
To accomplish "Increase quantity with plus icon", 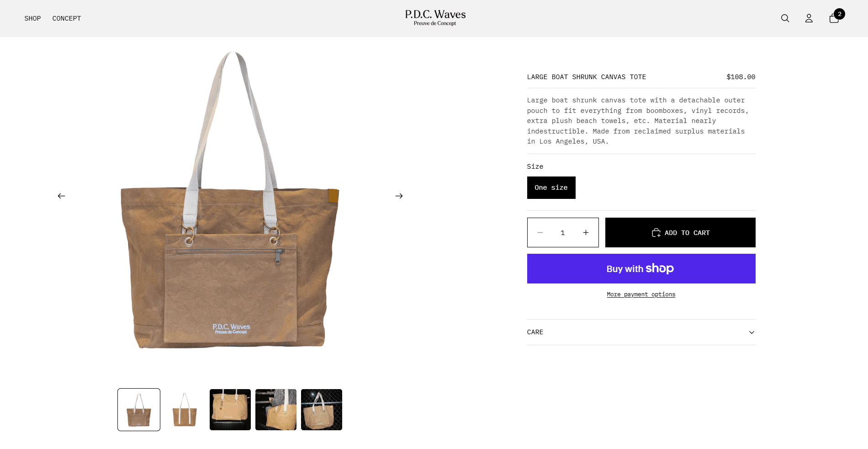I will coord(586,233).
